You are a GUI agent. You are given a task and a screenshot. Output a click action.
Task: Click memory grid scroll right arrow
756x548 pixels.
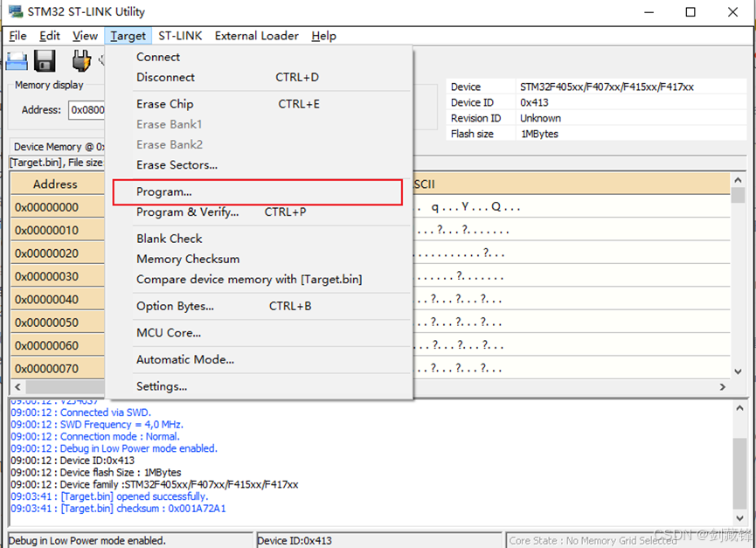point(722,386)
